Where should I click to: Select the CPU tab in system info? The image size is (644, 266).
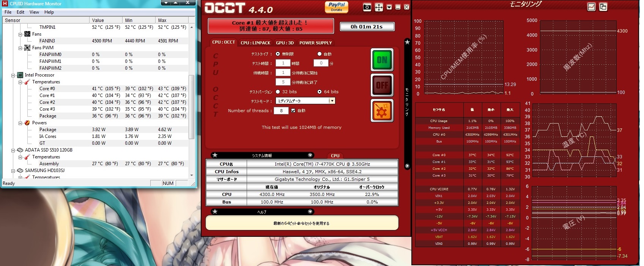[x=335, y=156]
